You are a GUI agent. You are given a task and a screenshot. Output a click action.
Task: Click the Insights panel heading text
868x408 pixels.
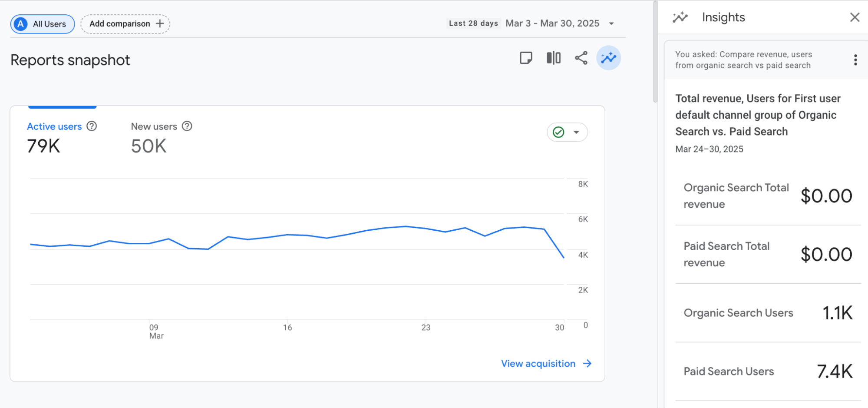723,17
